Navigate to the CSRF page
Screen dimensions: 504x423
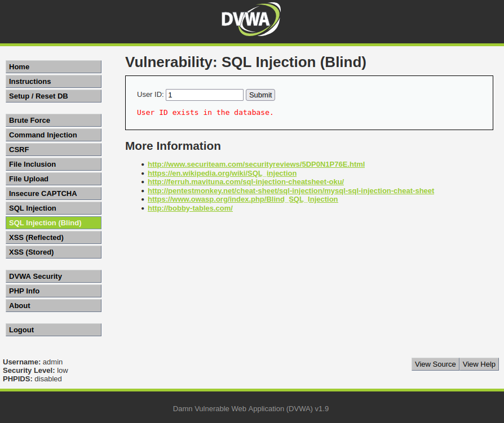tap(54, 150)
